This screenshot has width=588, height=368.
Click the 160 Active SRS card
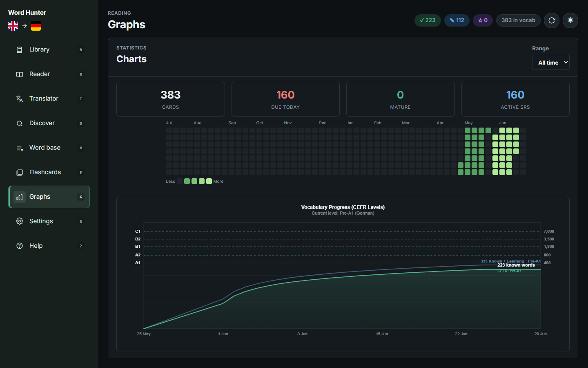pyautogui.click(x=515, y=99)
